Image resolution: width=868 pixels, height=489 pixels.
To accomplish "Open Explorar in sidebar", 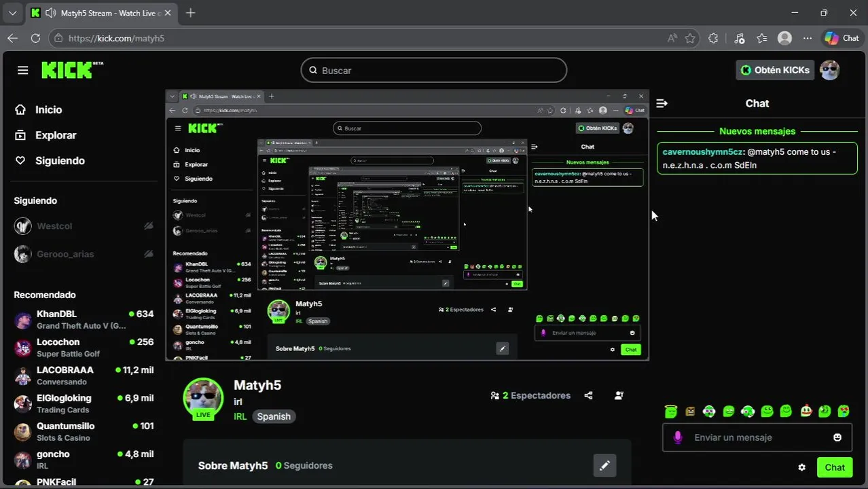I will pyautogui.click(x=46, y=135).
